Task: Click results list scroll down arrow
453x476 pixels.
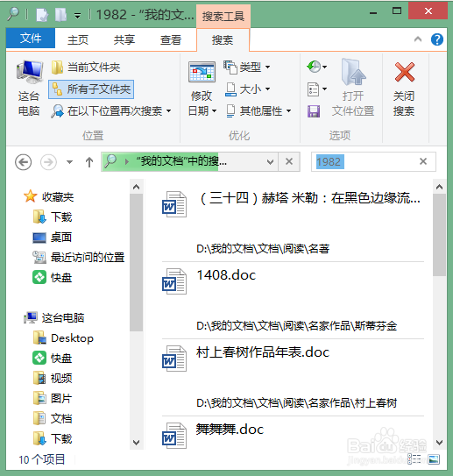Action: point(439,443)
